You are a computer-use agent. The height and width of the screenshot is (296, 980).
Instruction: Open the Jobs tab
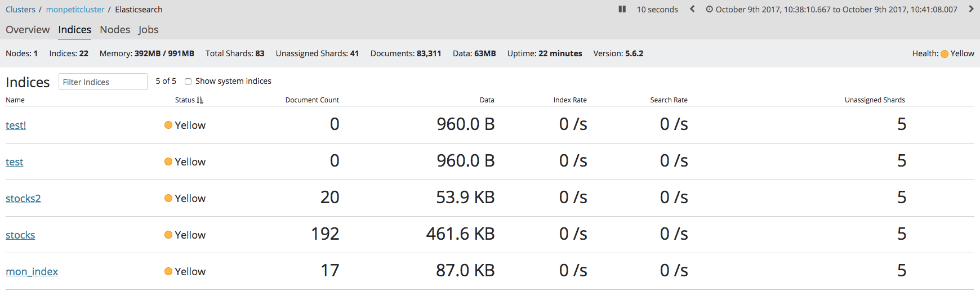click(x=148, y=30)
